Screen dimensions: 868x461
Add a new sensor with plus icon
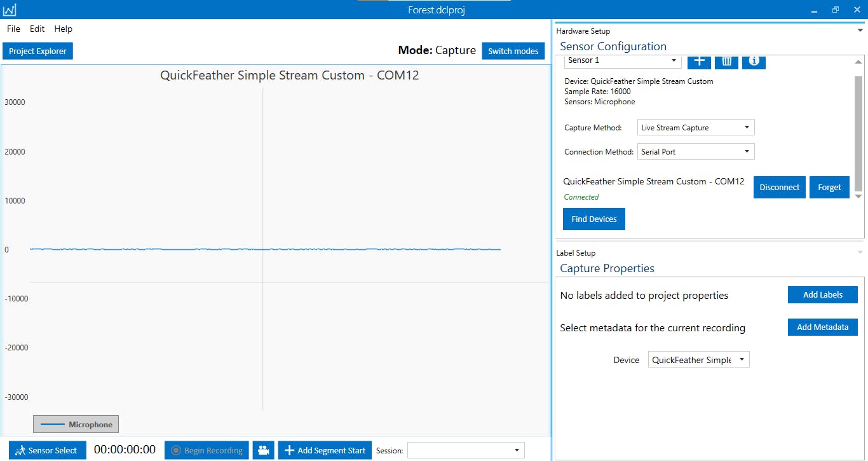point(699,61)
